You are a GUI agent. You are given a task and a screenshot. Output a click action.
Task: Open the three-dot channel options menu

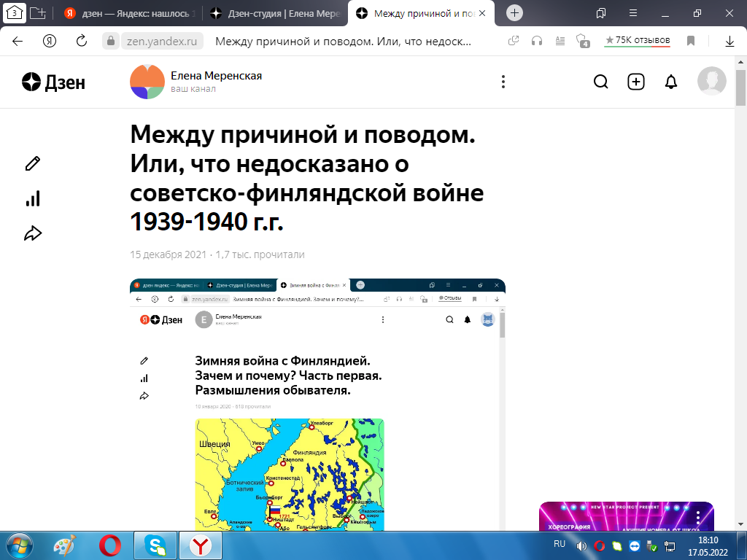(x=503, y=82)
